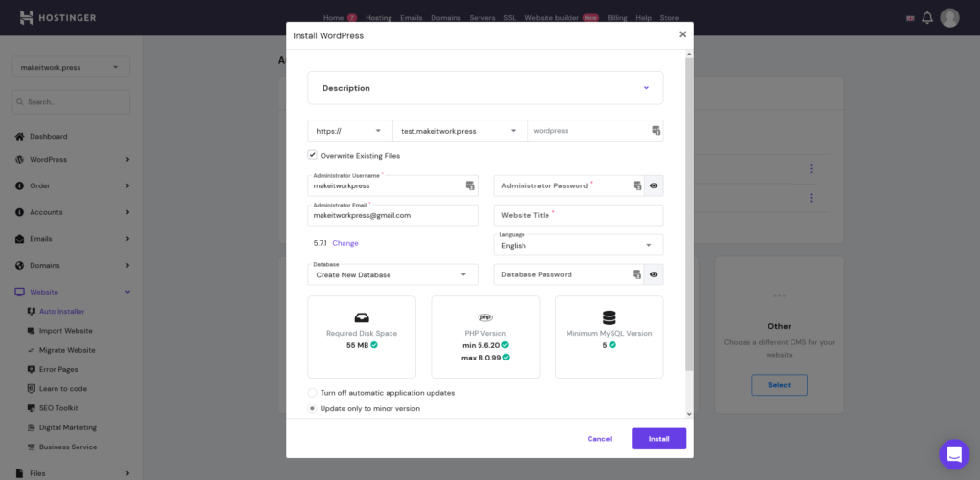Open the https:// protocol dropdown
980x480 pixels.
click(x=350, y=130)
